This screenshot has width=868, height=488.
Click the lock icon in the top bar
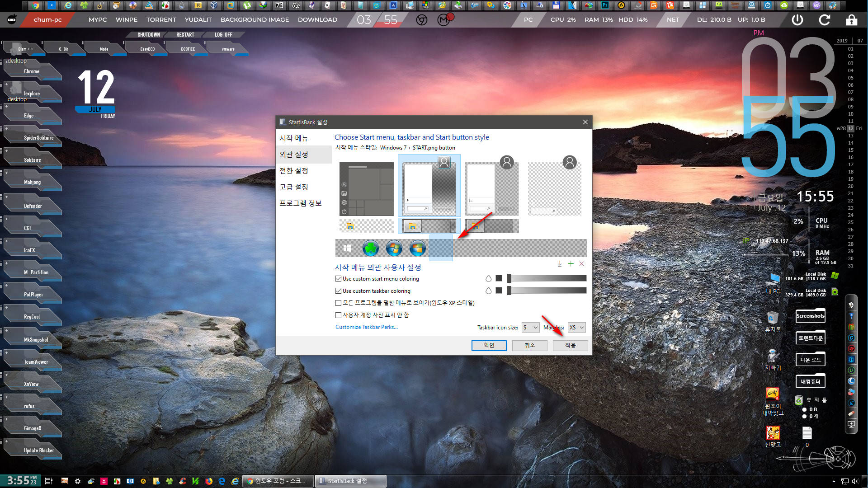[851, 20]
